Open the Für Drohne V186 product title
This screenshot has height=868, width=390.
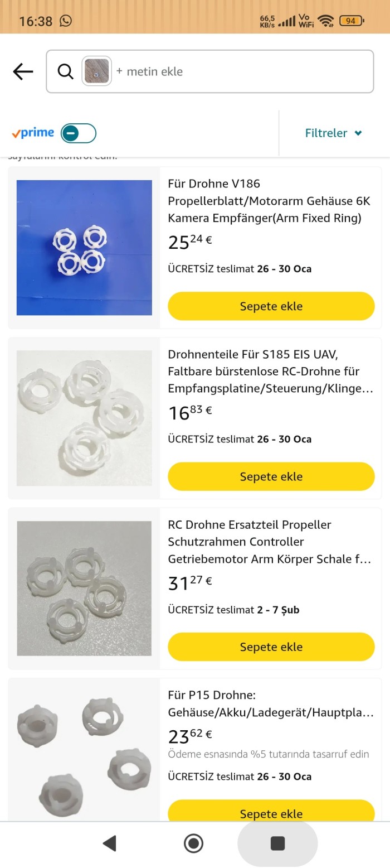pyautogui.click(x=269, y=201)
